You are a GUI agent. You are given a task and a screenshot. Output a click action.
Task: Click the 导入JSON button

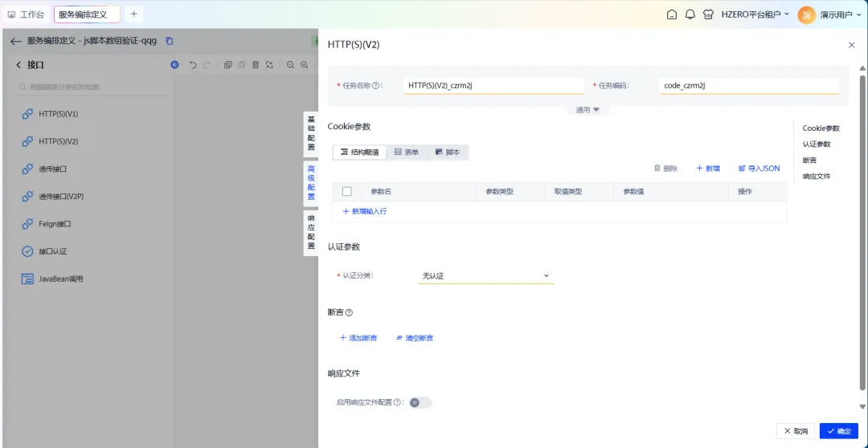[x=759, y=168]
